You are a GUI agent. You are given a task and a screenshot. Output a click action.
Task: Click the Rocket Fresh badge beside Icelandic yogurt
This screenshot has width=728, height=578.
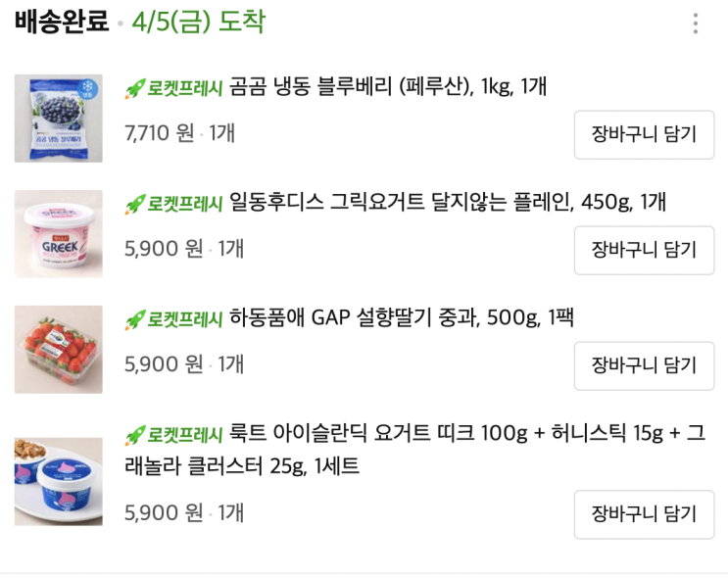click(174, 434)
